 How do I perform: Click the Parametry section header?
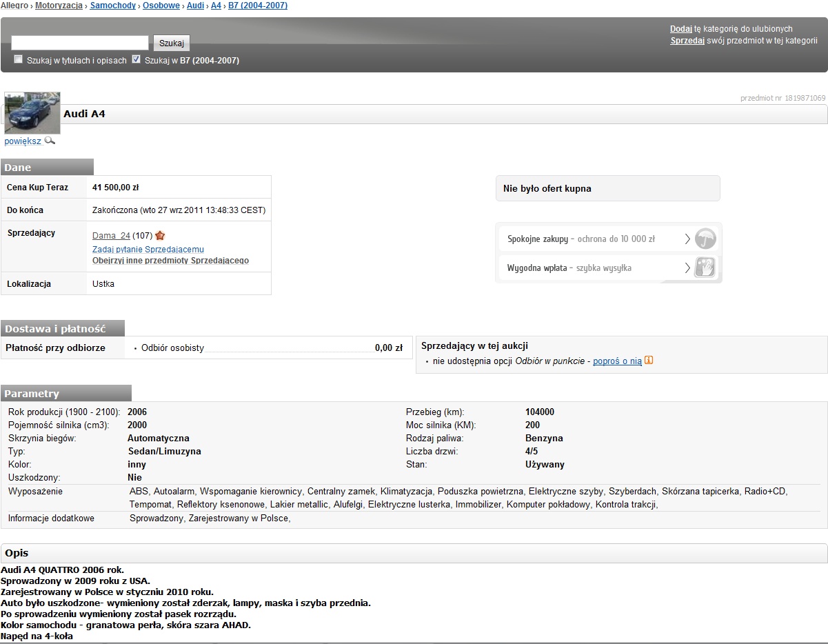(x=66, y=393)
